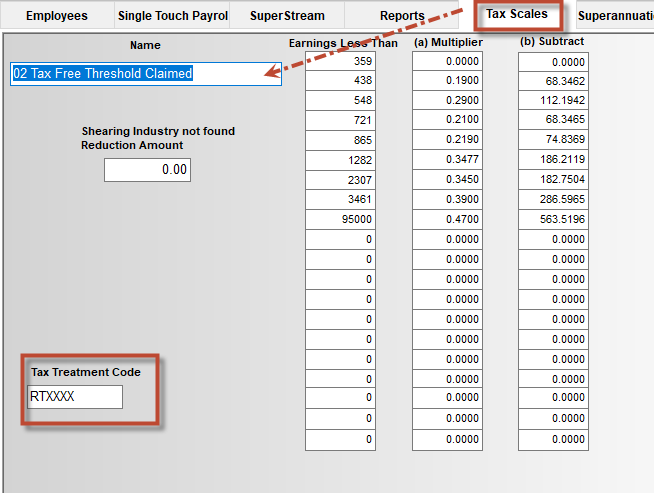Open the Single Touch Payroll tab
Image resolution: width=654 pixels, height=493 pixels.
click(x=172, y=16)
